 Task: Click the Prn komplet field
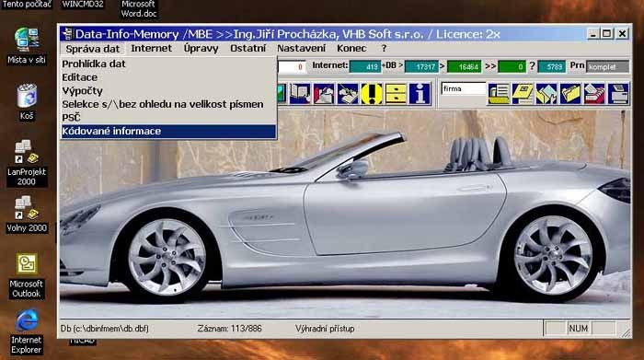607,66
